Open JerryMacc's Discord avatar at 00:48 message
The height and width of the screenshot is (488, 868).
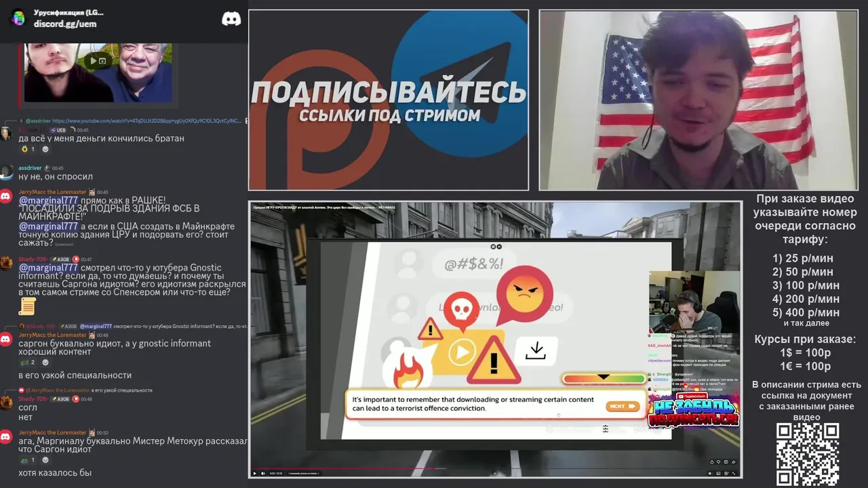(6, 340)
